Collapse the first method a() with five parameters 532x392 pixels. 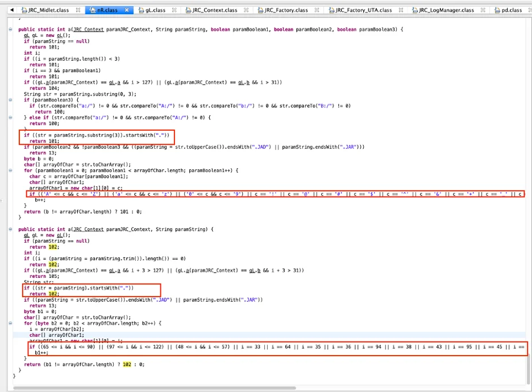11,29
